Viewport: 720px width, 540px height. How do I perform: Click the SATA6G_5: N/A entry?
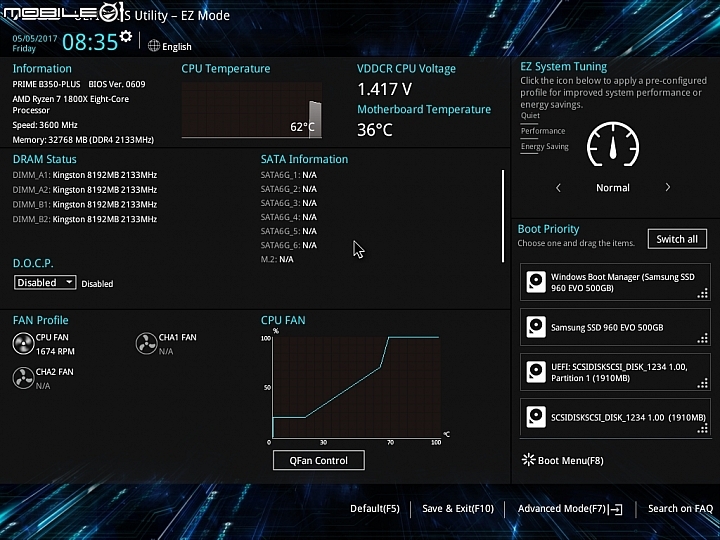coord(288,231)
